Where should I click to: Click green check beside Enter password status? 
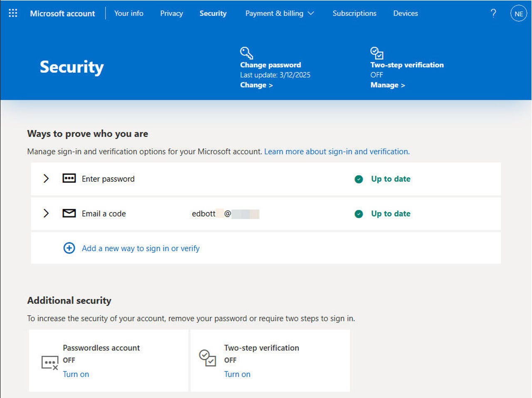pos(359,179)
